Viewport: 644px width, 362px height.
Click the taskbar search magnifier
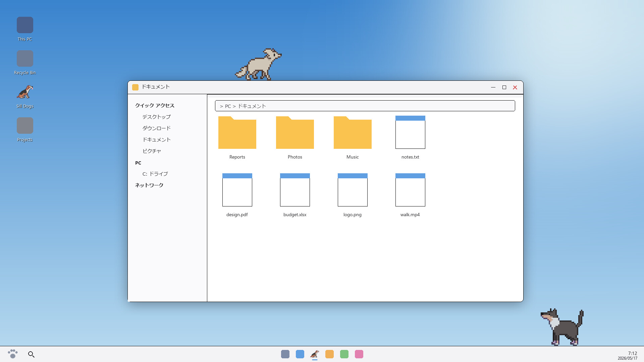[31, 354]
